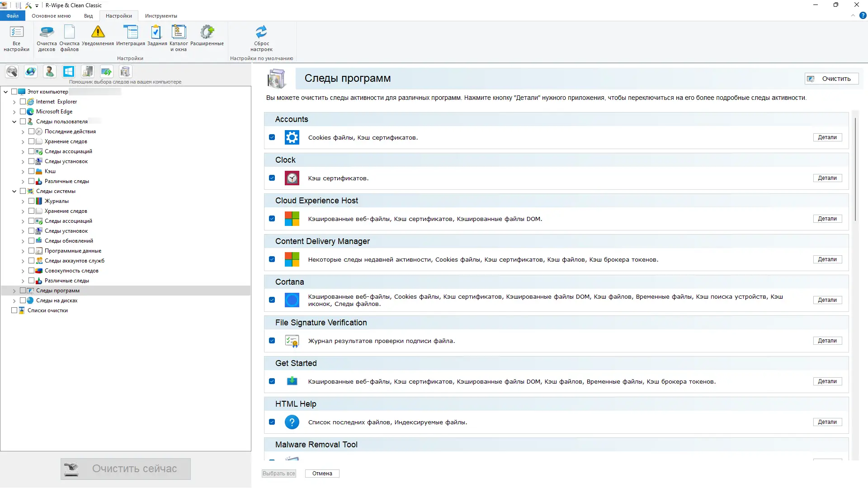Select Списки очистки tree item
Image resolution: width=868 pixels, height=488 pixels.
(47, 310)
